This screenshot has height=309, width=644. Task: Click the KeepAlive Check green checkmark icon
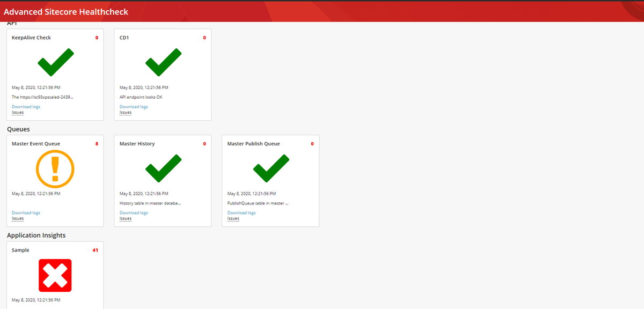55,62
